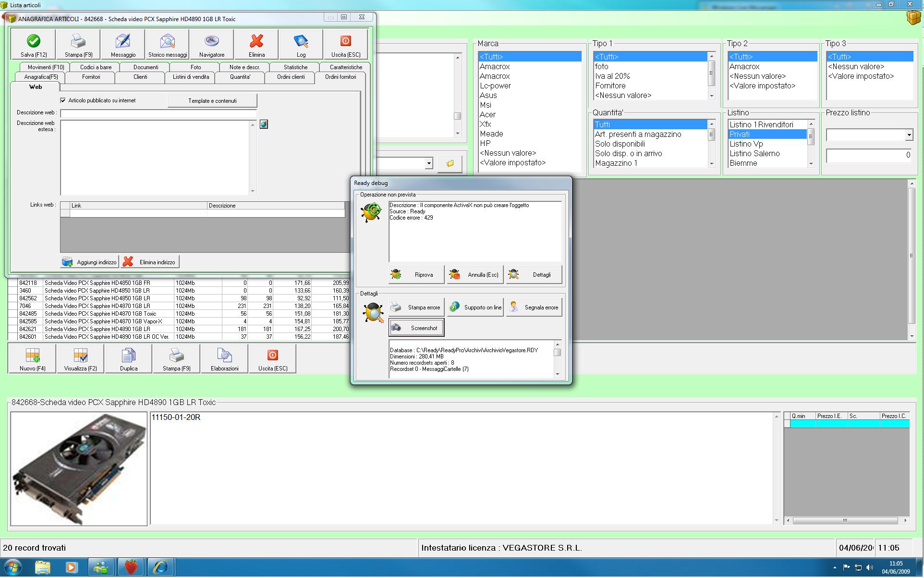Open the combo box left of folder button
The image size is (924, 578).
coord(428,164)
